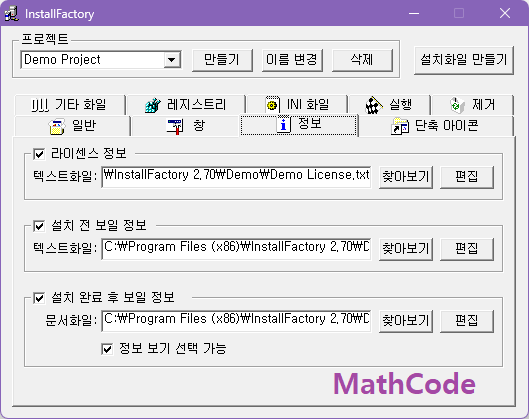Click the 실행 tab icon
The height and width of the screenshot is (419, 529).
coord(374,105)
